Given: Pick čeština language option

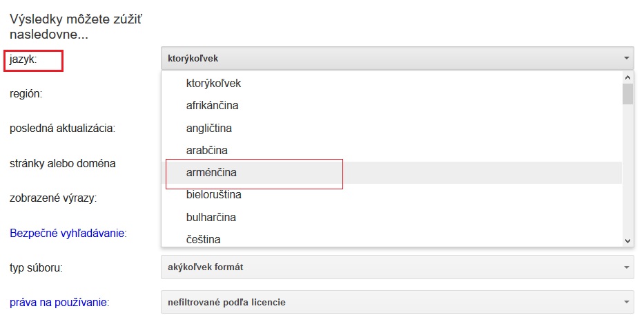Looking at the screenshot, I should 203,239.
